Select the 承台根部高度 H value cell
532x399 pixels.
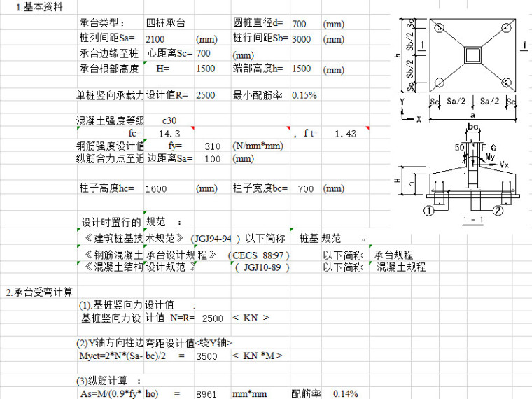(x=205, y=69)
